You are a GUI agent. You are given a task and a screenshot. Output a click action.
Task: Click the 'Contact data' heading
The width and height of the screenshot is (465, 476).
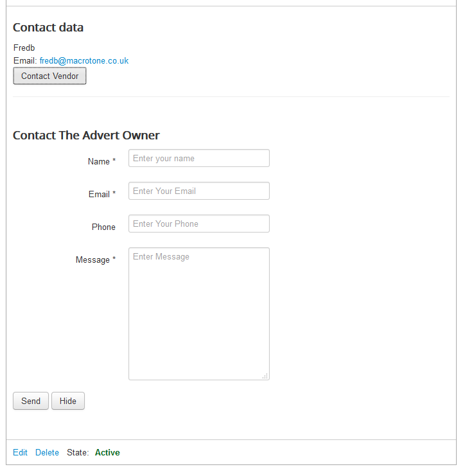[x=48, y=28]
